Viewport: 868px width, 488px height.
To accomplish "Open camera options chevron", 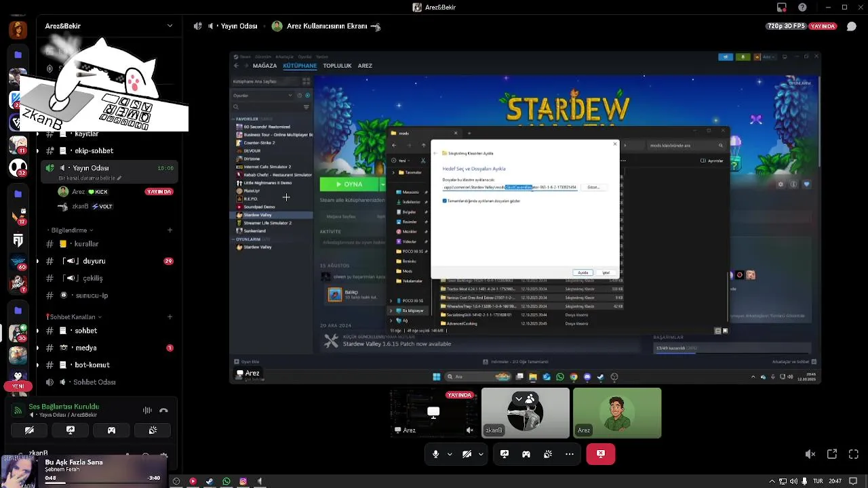I will [x=481, y=454].
